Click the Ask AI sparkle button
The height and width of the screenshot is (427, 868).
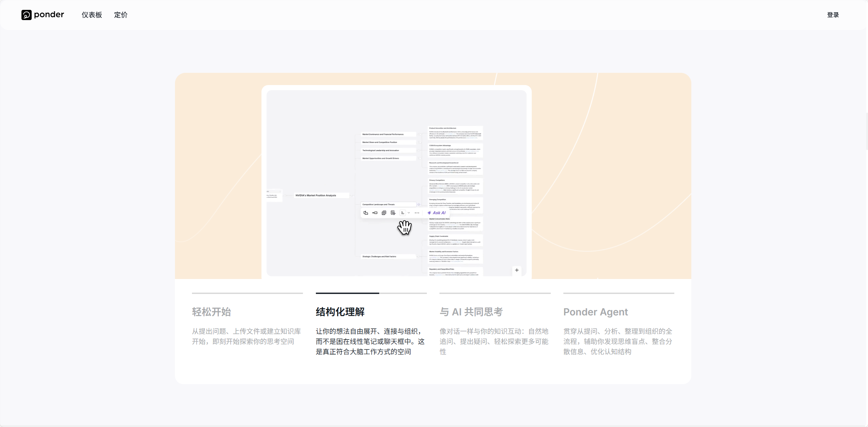pyautogui.click(x=436, y=213)
